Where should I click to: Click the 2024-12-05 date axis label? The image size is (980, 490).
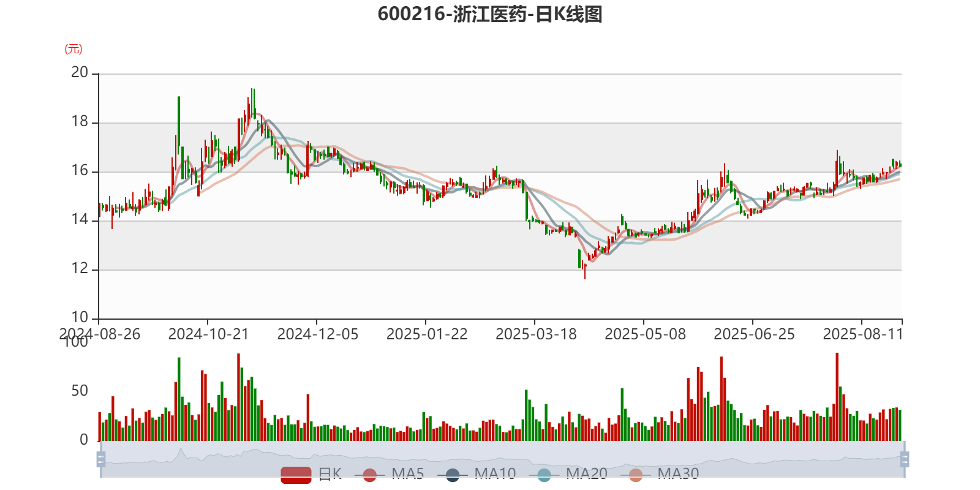pos(317,334)
